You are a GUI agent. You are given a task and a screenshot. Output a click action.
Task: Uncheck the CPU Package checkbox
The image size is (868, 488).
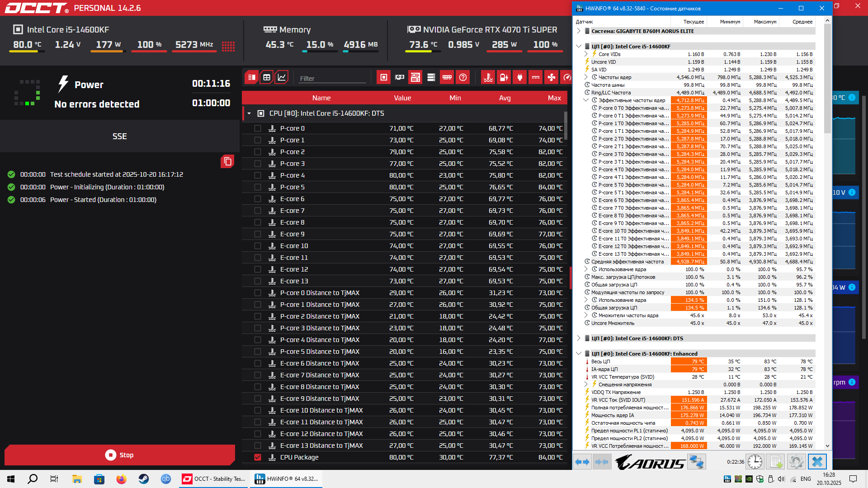[258, 457]
